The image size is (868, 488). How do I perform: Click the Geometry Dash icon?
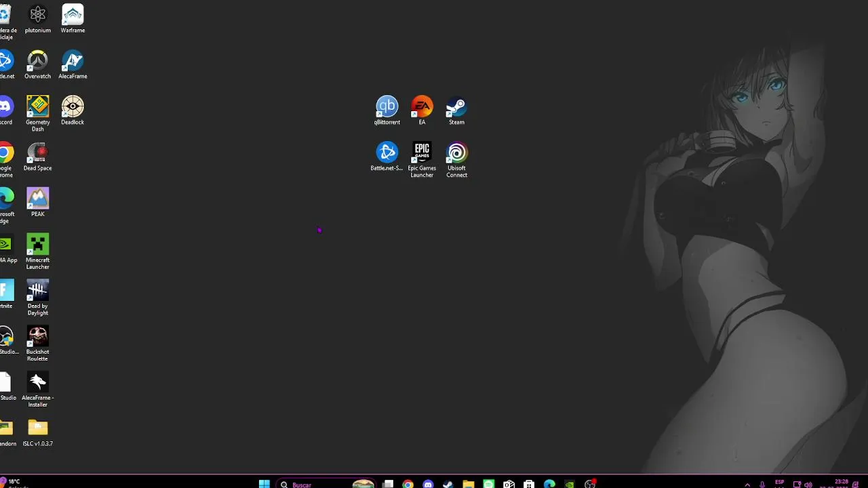click(37, 113)
